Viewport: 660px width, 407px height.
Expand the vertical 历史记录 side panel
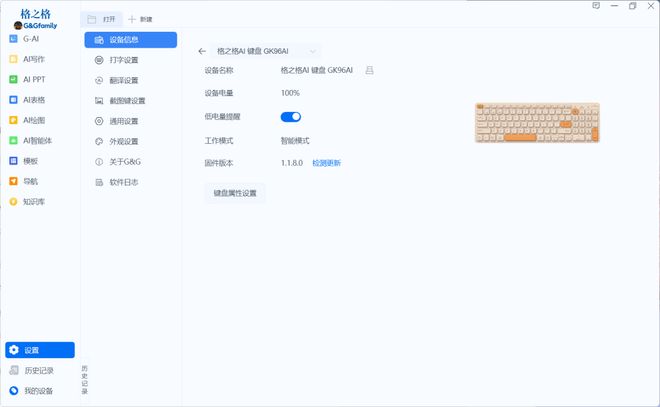(x=84, y=379)
